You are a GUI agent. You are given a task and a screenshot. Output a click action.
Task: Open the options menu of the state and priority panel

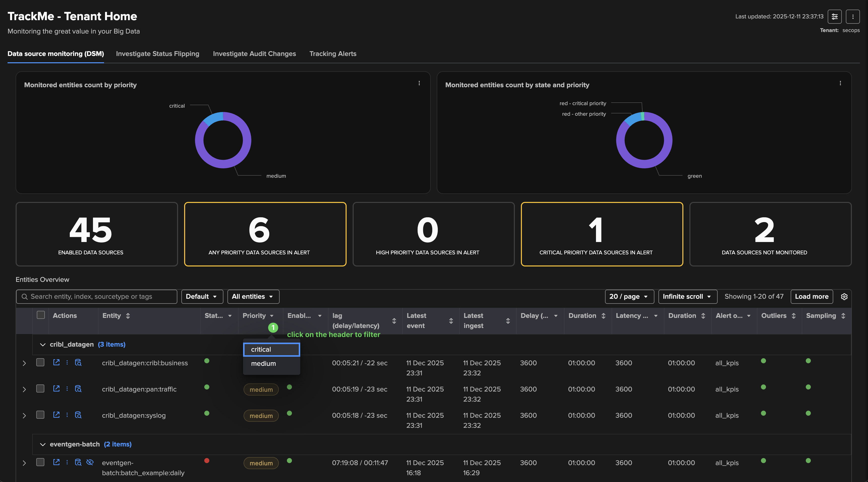(x=840, y=83)
